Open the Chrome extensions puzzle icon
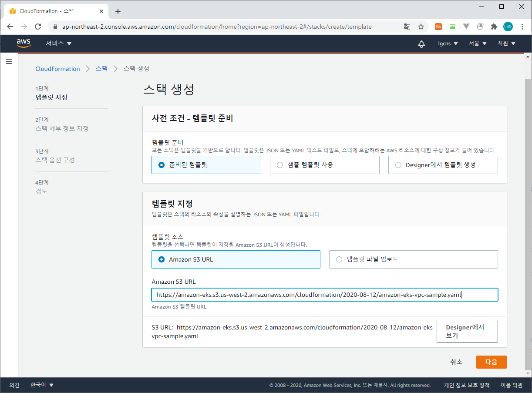Viewport: 532px width, 393px height. pyautogui.click(x=494, y=27)
